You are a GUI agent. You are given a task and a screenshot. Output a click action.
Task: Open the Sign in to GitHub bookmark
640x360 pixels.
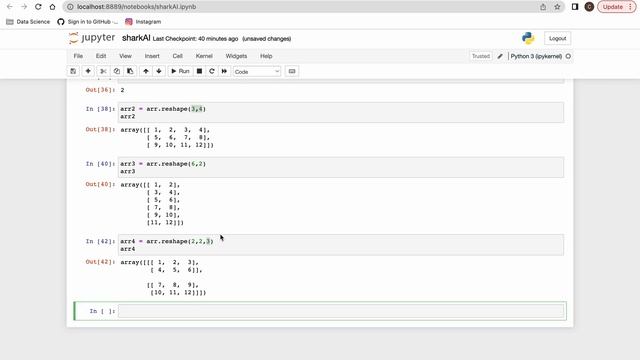click(x=88, y=22)
